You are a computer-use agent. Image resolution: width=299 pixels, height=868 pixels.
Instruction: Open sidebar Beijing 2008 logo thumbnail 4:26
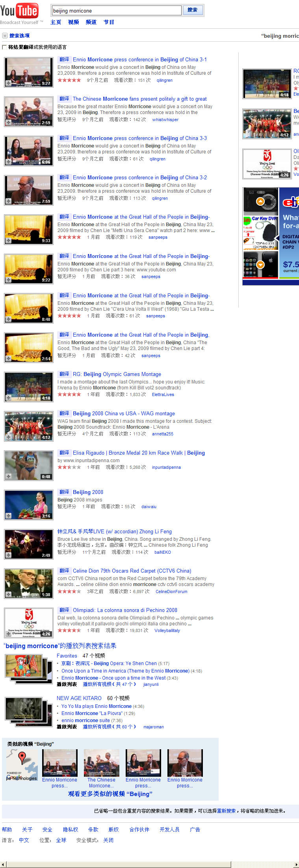click(267, 164)
